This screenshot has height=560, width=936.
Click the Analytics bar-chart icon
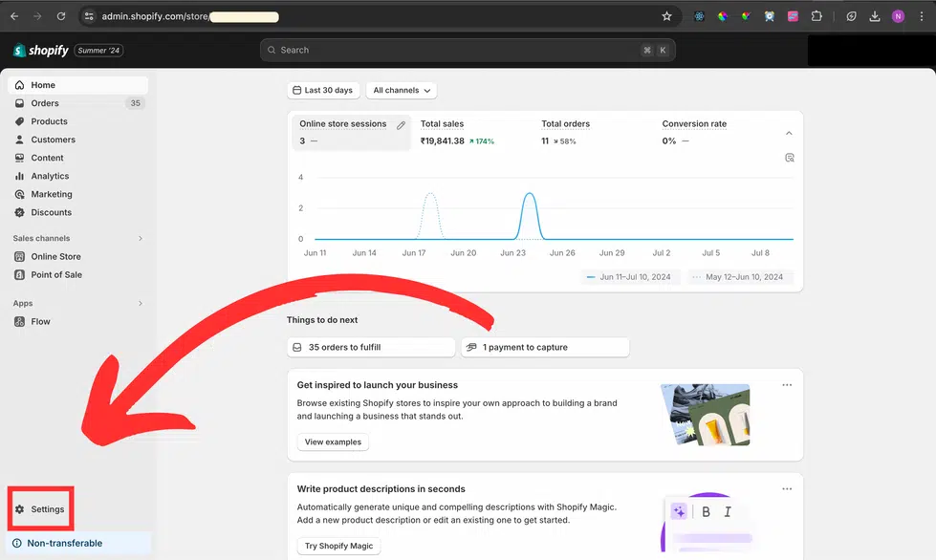21,176
